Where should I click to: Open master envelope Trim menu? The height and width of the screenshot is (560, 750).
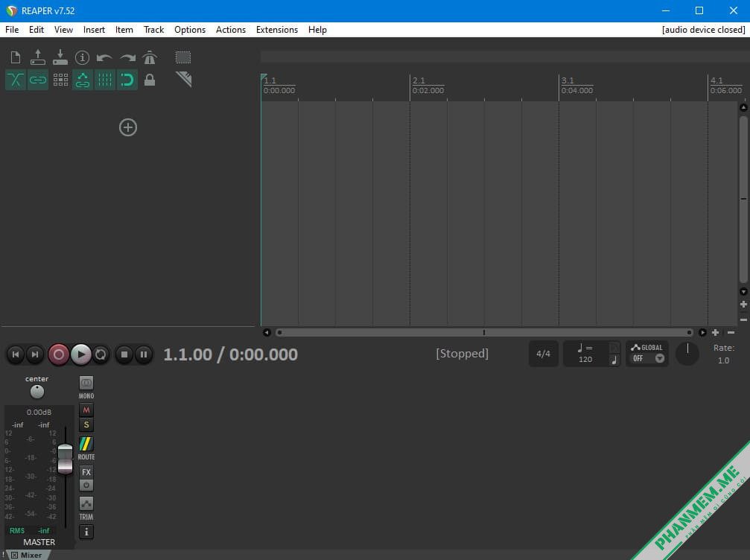point(86,503)
